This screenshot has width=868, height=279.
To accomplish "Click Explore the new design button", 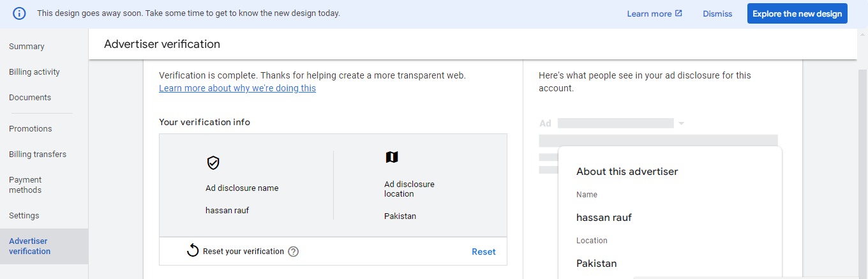I will click(797, 13).
